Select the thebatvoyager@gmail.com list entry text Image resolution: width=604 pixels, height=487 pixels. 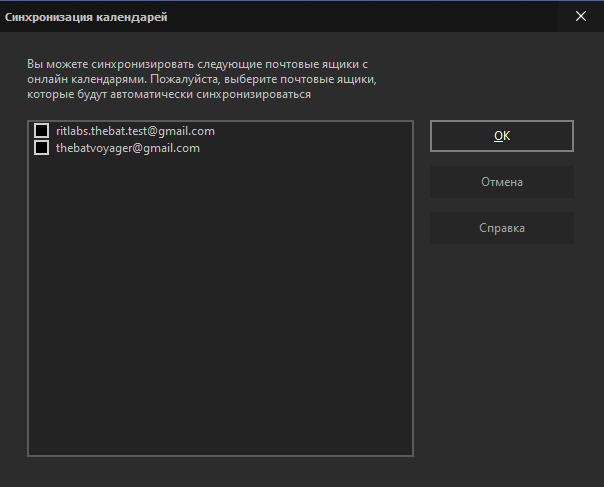click(128, 148)
